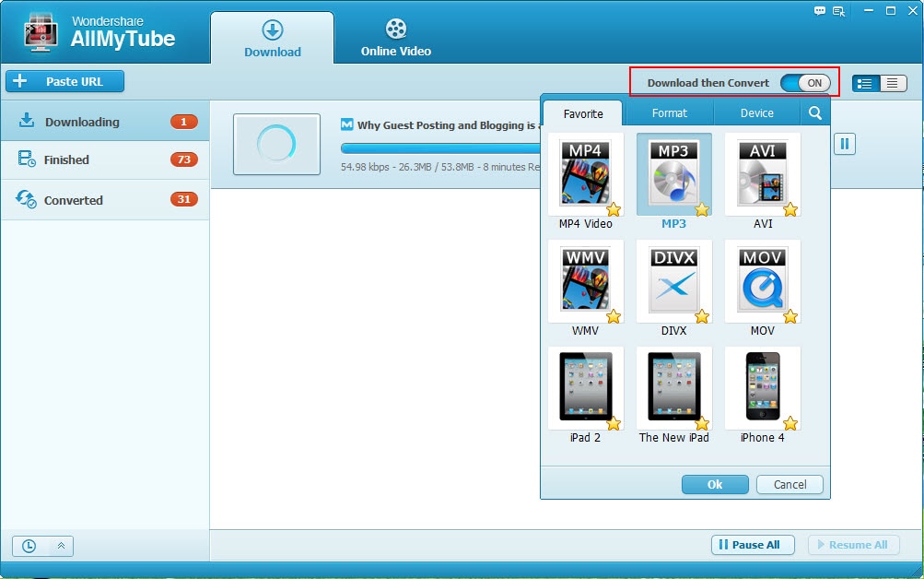Switch to the Format tab
This screenshot has height=579, width=924.
pyautogui.click(x=670, y=113)
